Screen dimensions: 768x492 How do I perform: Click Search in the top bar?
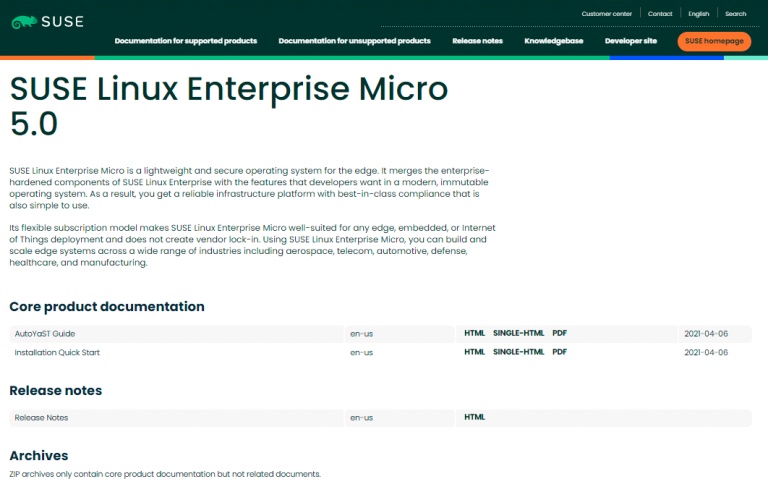[735, 14]
